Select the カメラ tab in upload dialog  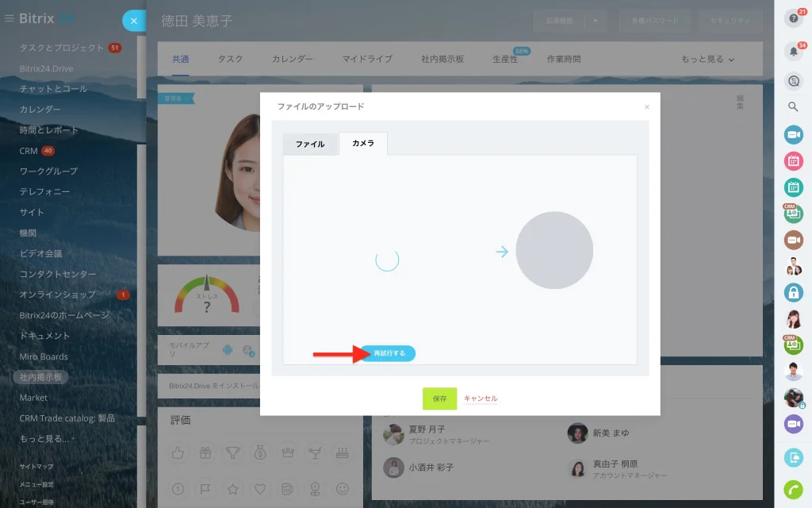click(x=363, y=143)
